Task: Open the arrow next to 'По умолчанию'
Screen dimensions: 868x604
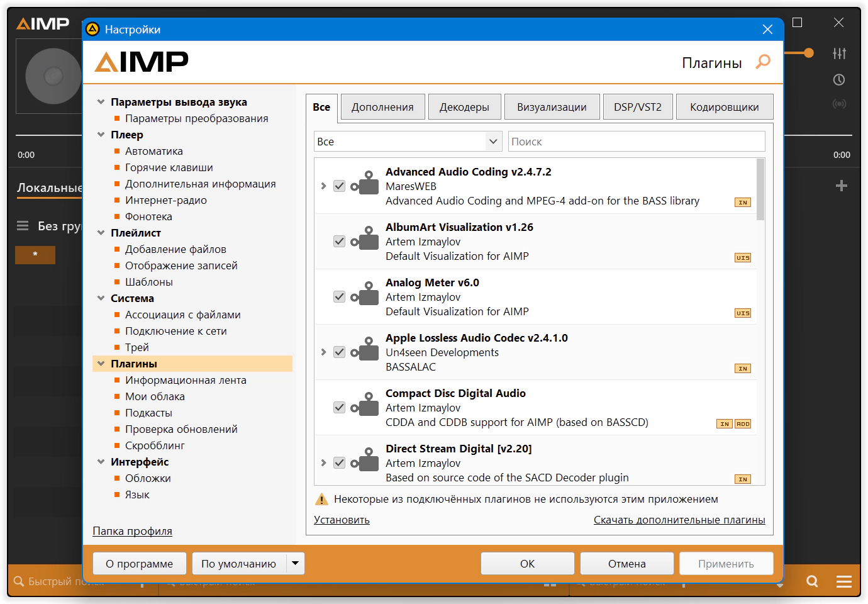Action: point(296,564)
